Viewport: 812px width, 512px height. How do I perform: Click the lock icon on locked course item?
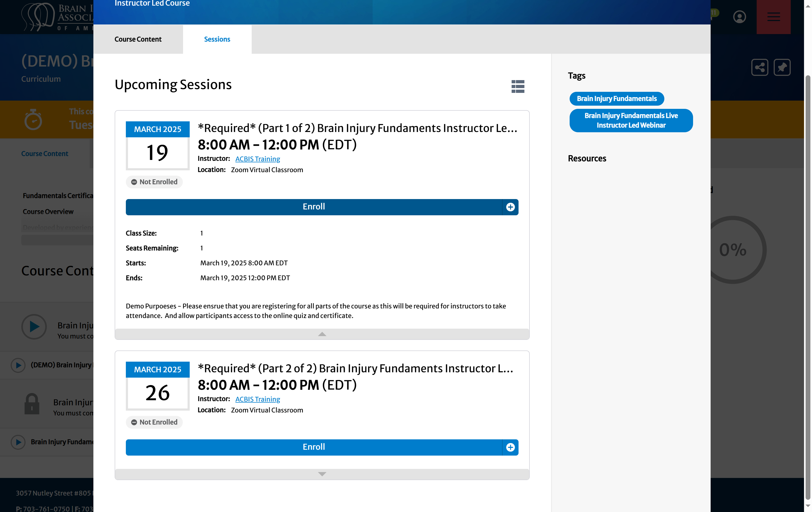32,404
